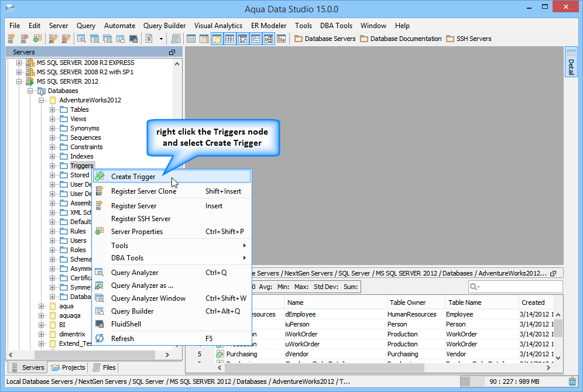Select the Synonyms folder in tree

click(84, 128)
